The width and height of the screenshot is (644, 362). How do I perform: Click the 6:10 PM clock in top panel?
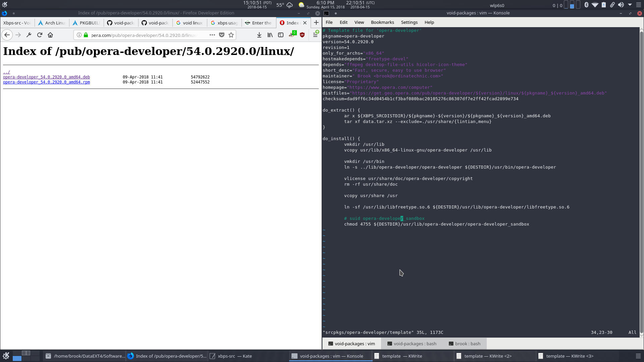click(x=325, y=5)
